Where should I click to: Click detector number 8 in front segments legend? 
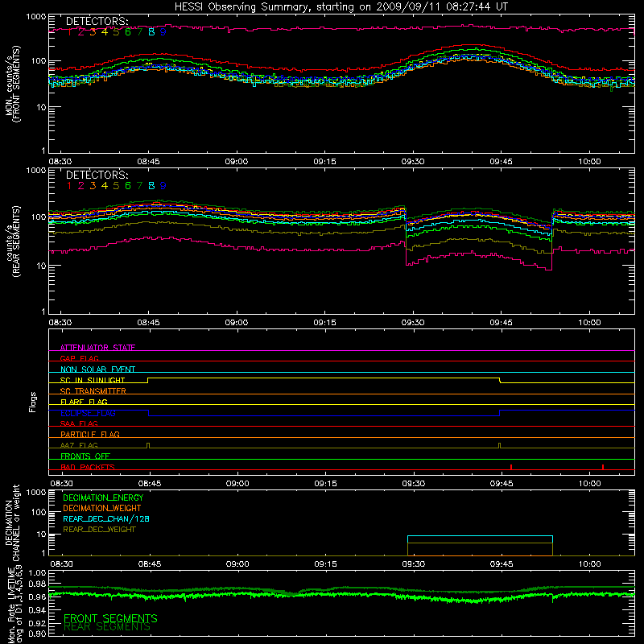(151, 32)
